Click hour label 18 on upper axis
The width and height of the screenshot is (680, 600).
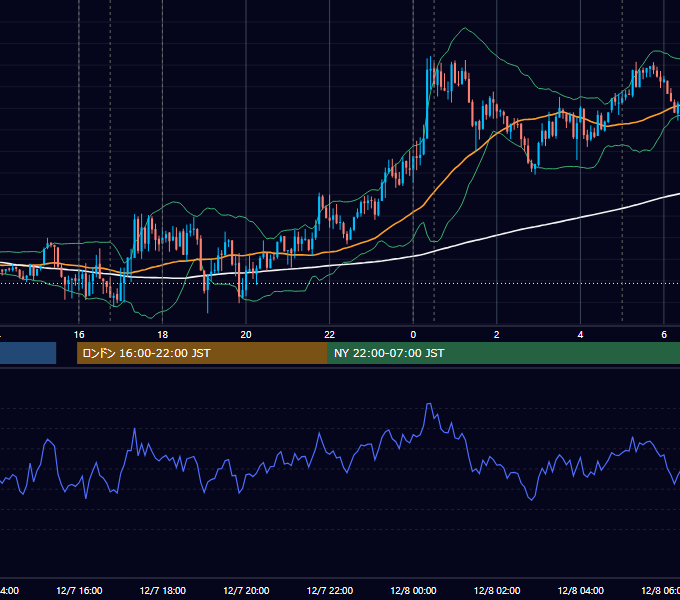(x=163, y=335)
